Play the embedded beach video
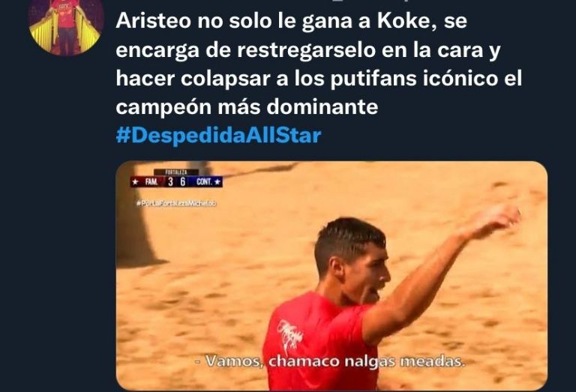Image resolution: width=576 pixels, height=392 pixels. tap(331, 275)
